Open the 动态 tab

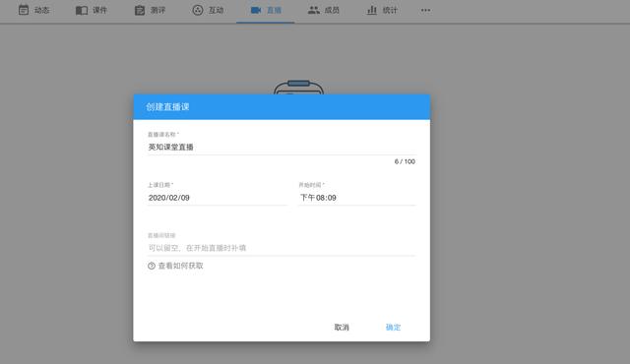point(34,11)
